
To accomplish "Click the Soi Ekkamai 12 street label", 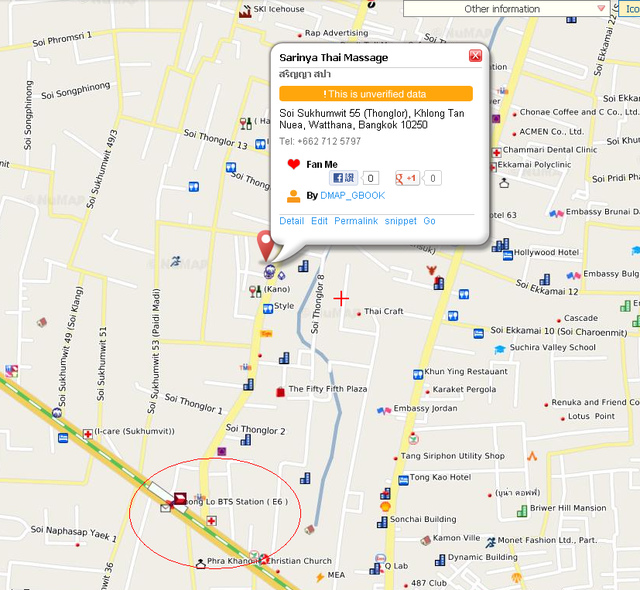I will 547,287.
